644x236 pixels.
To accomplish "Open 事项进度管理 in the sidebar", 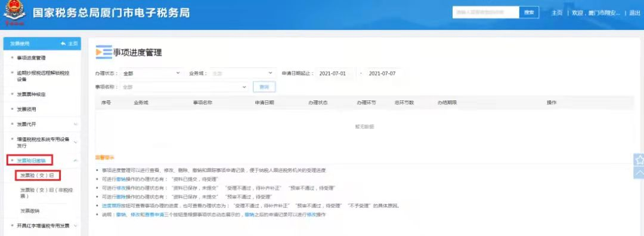I will point(31,58).
